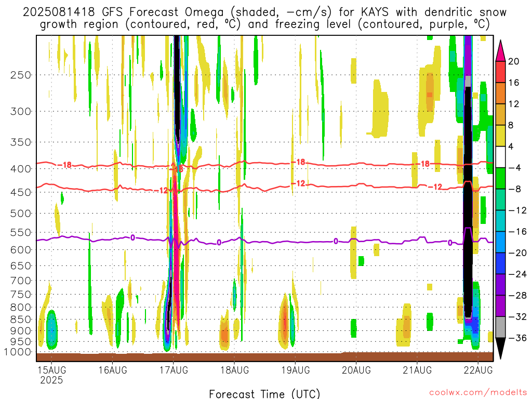Click the chart title line starting 2025081418 GFS
Viewport: 532px width, 399px height.
264,12
